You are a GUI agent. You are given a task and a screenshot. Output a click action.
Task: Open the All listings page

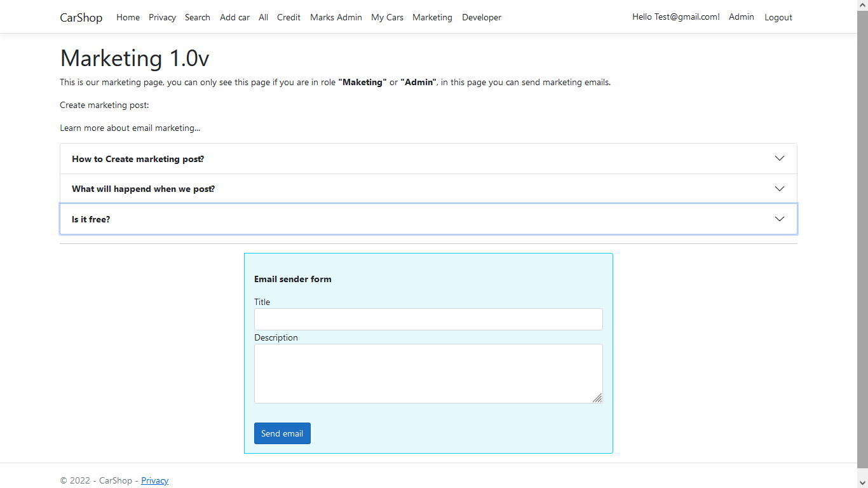pos(263,17)
